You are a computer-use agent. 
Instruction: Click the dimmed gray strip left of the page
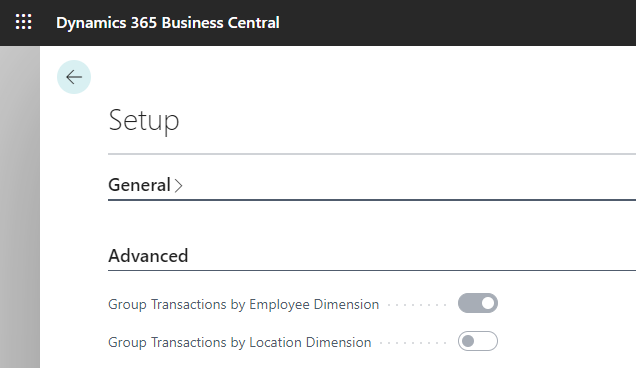(x=20, y=207)
